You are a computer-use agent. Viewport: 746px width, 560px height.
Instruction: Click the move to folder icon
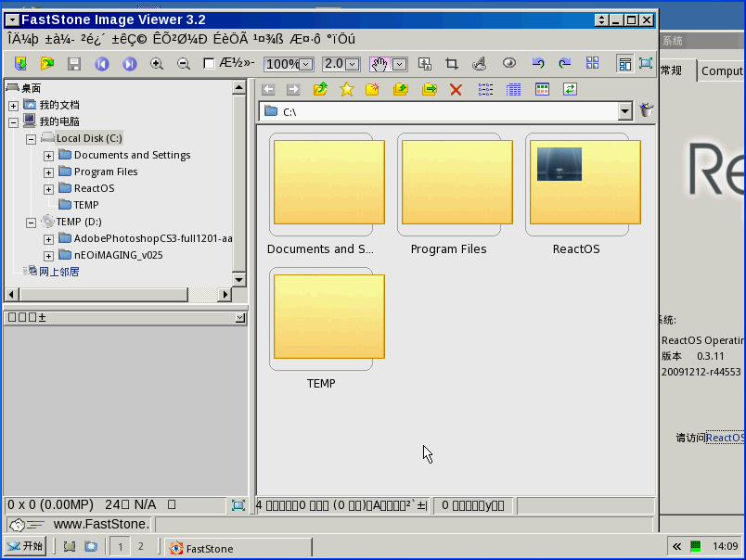pyautogui.click(x=430, y=89)
